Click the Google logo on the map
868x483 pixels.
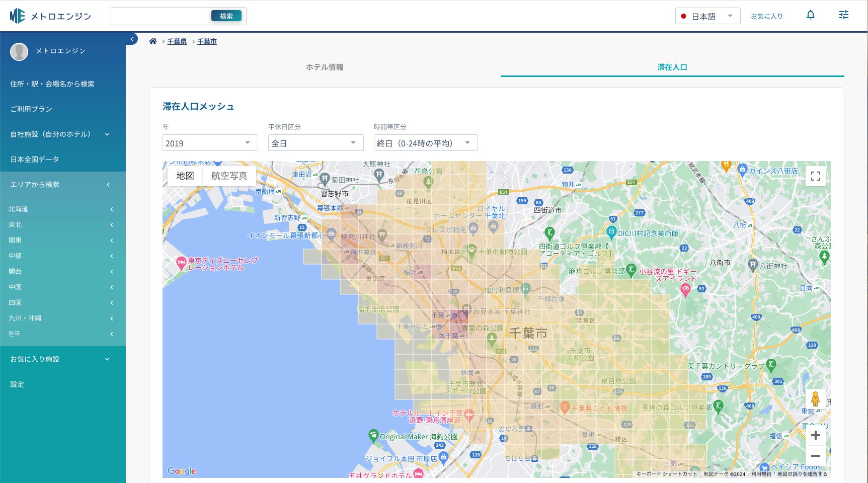(182, 471)
